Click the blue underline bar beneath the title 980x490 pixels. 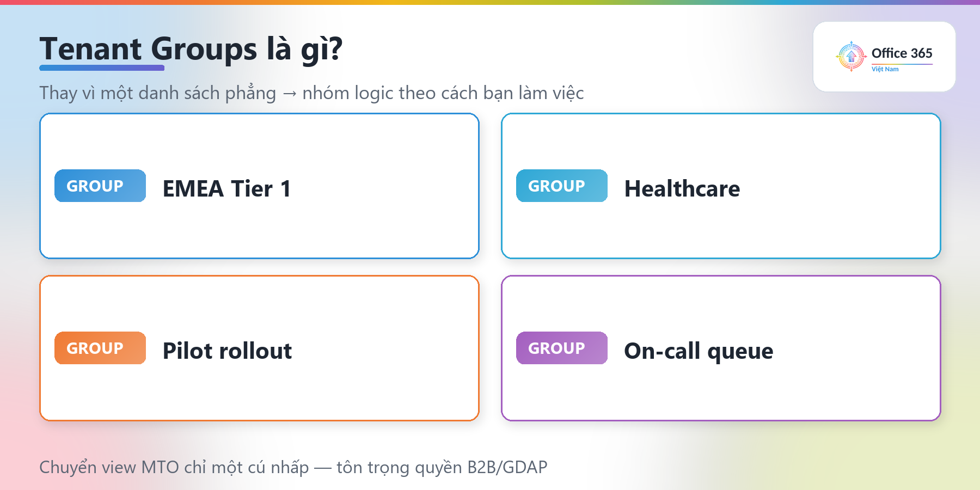point(102,68)
